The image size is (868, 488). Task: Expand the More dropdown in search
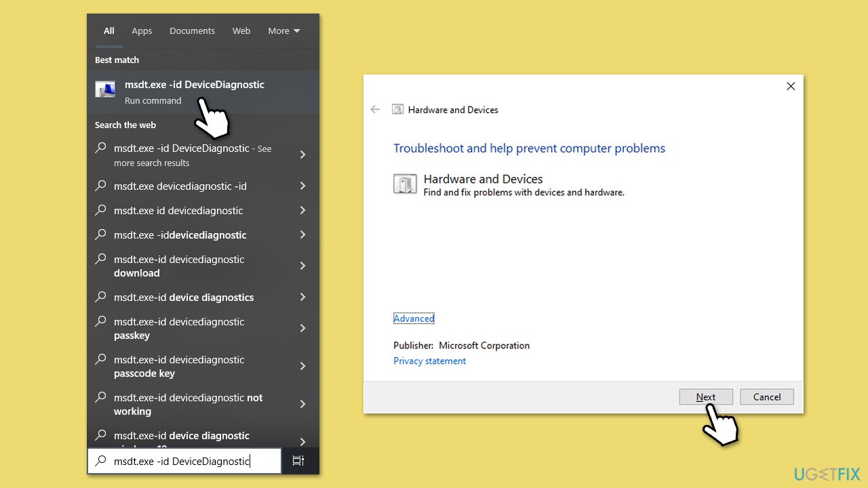pos(283,31)
